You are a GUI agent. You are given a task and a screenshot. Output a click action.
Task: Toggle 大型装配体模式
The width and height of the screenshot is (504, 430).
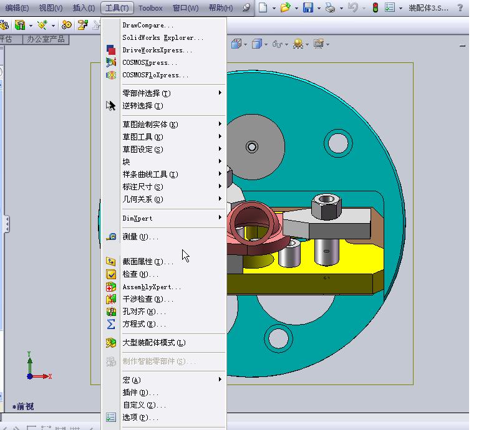(x=154, y=343)
